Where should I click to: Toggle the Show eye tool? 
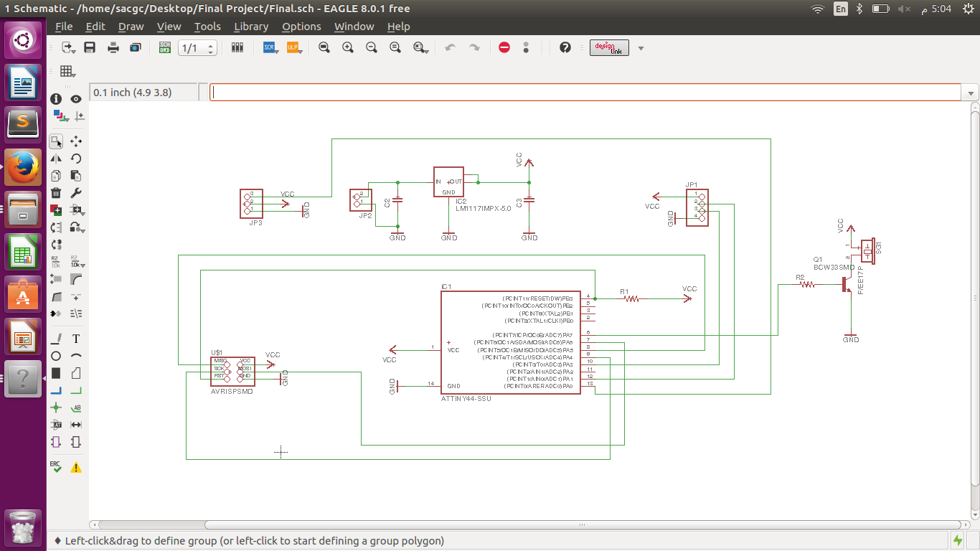click(76, 99)
